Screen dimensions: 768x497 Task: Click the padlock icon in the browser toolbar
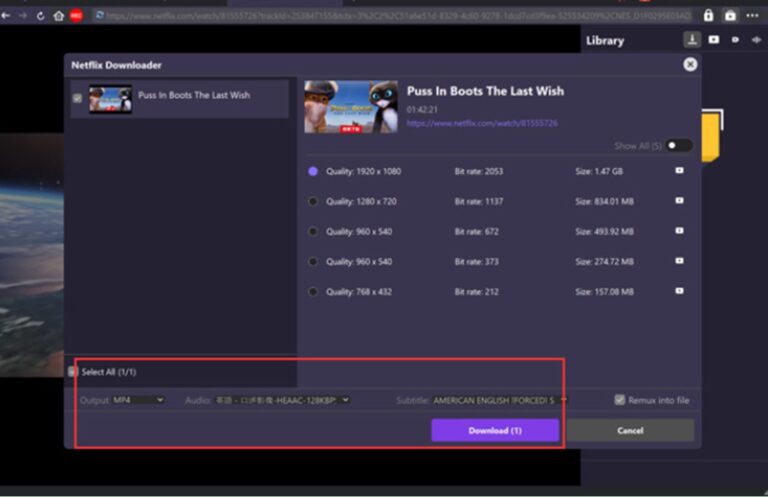point(708,16)
